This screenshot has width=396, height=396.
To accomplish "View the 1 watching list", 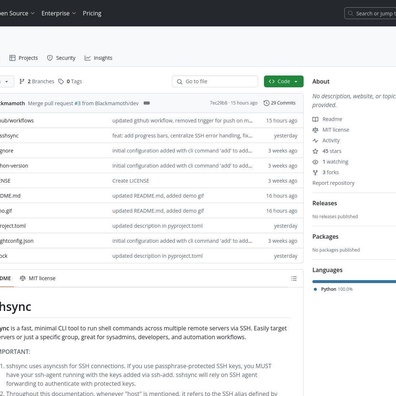I will click(335, 162).
